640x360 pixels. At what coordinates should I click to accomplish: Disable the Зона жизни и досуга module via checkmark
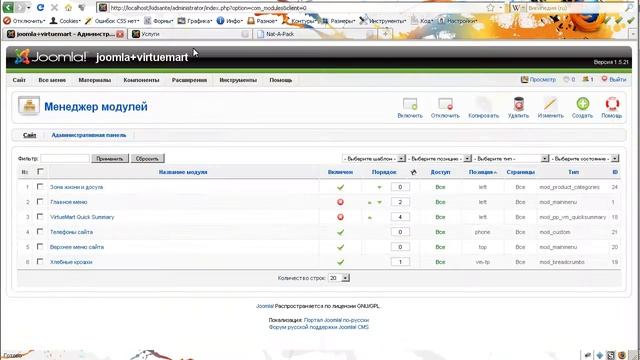pyautogui.click(x=340, y=187)
